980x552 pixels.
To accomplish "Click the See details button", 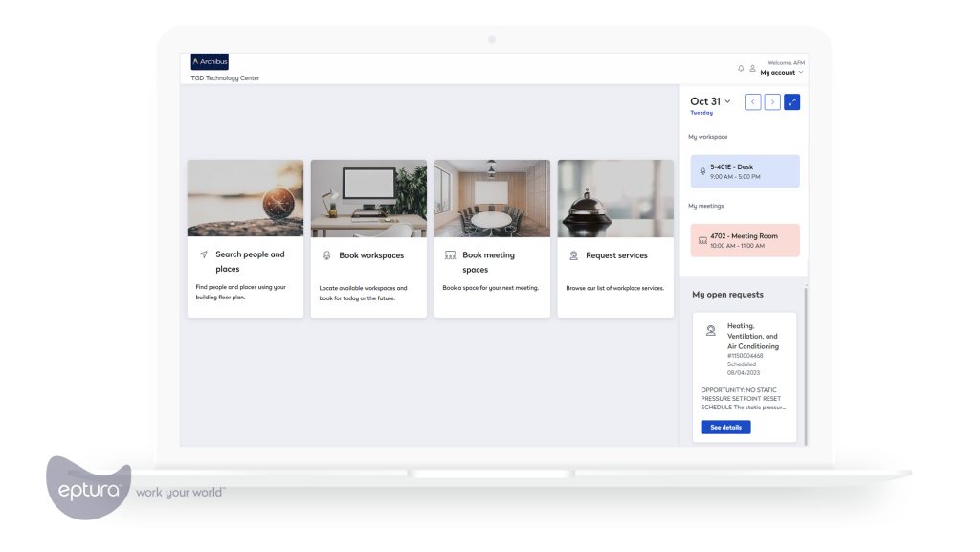I will pyautogui.click(x=724, y=427).
